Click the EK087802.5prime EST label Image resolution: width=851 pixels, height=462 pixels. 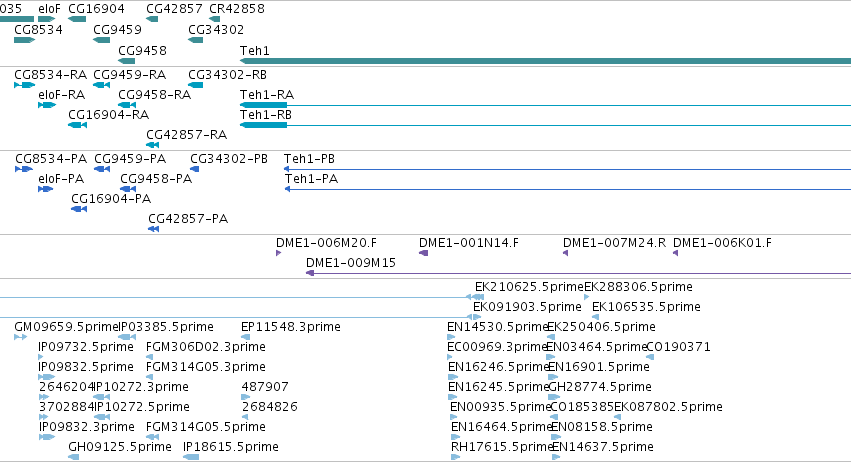tap(668, 407)
